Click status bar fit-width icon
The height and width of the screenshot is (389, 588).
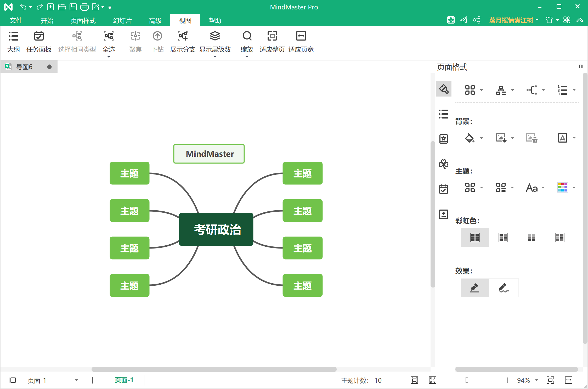569,380
